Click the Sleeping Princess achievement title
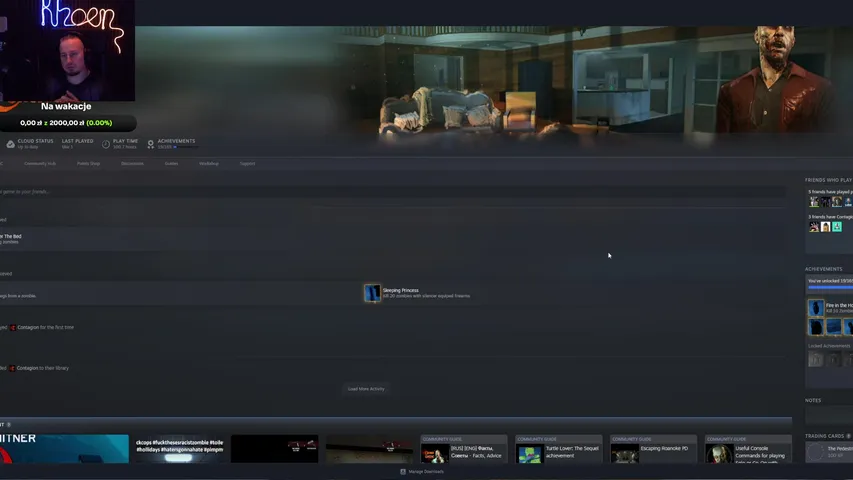Screen dimensions: 853x480 (401, 291)
